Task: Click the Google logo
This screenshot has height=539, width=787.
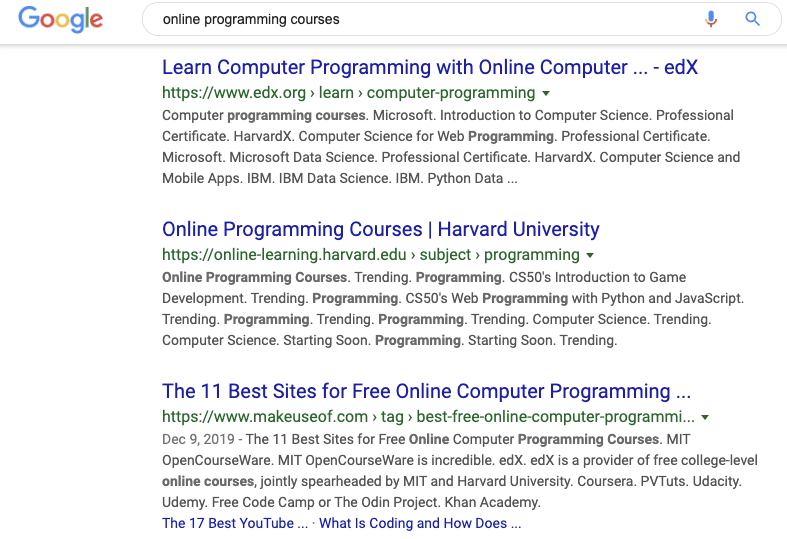Action: click(x=60, y=20)
